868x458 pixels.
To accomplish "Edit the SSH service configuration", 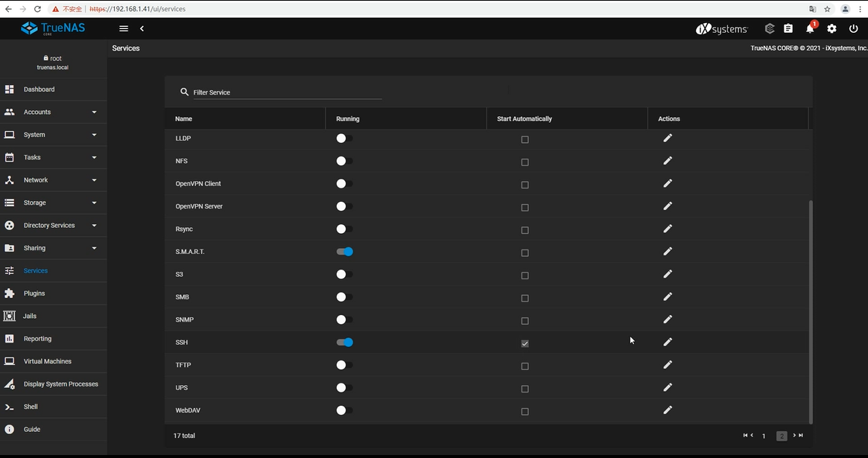I will (x=668, y=342).
